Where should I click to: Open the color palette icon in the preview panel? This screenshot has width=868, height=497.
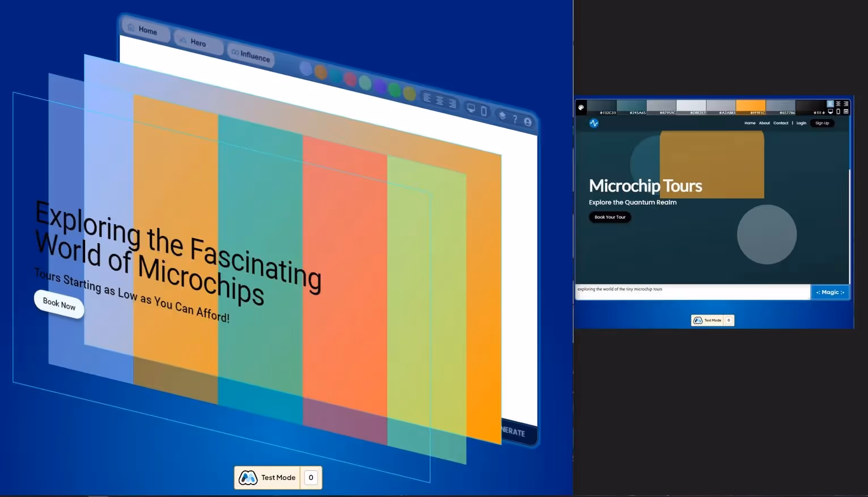581,108
